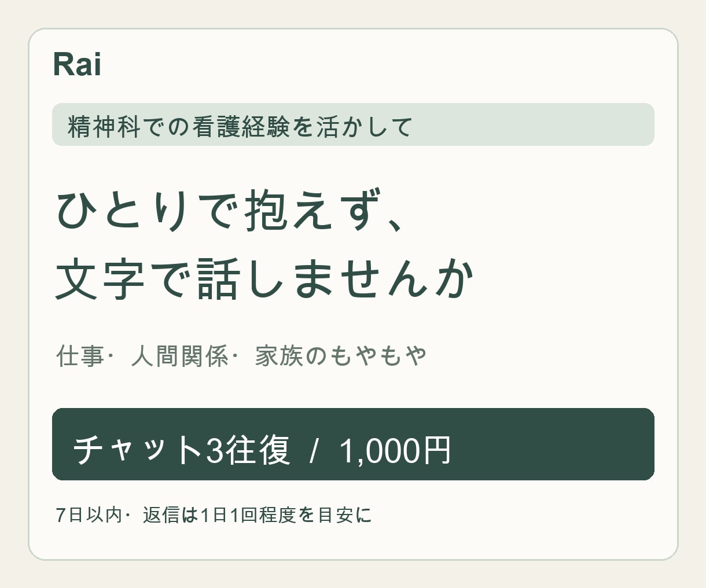Click the 1,000円 price text
The height and width of the screenshot is (588, 706).
[x=395, y=450]
